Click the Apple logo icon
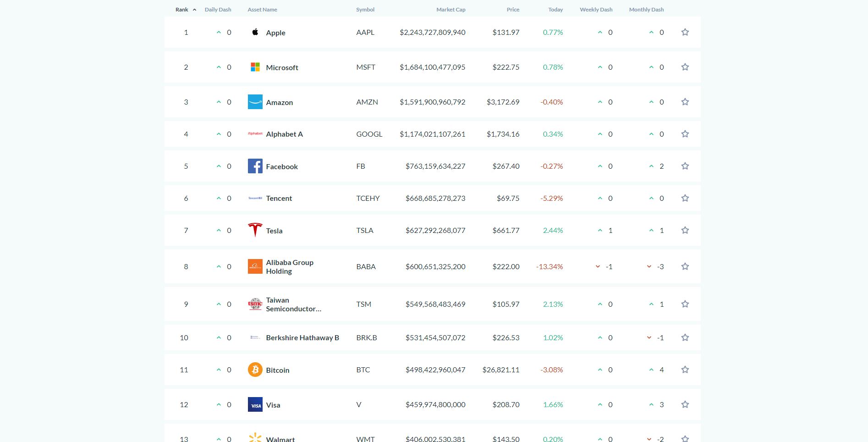The height and width of the screenshot is (442, 868). [x=255, y=32]
